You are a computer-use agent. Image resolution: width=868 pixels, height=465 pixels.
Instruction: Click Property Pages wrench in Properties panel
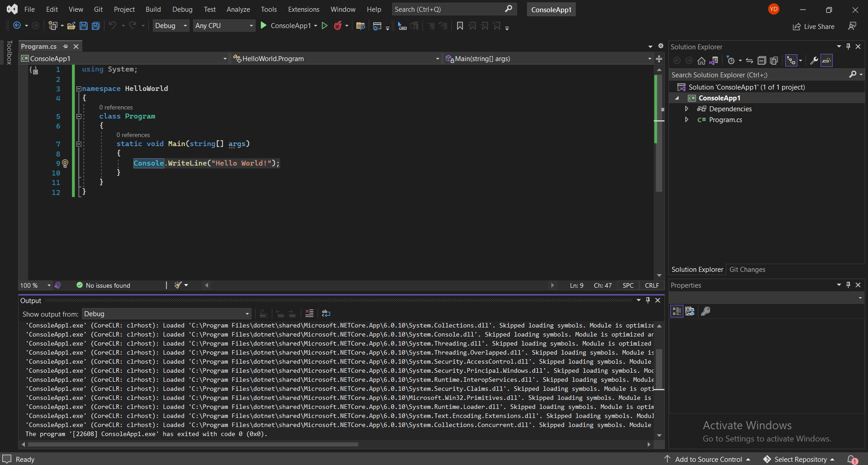coord(706,311)
